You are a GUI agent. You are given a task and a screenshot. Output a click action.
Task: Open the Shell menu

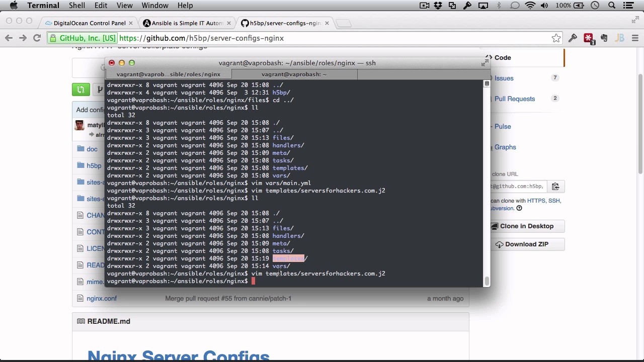click(x=76, y=6)
